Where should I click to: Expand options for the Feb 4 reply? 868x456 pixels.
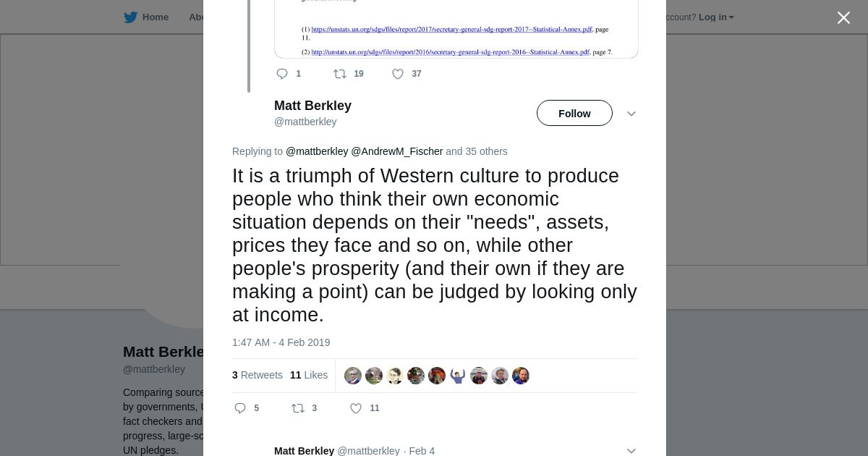[x=631, y=450]
